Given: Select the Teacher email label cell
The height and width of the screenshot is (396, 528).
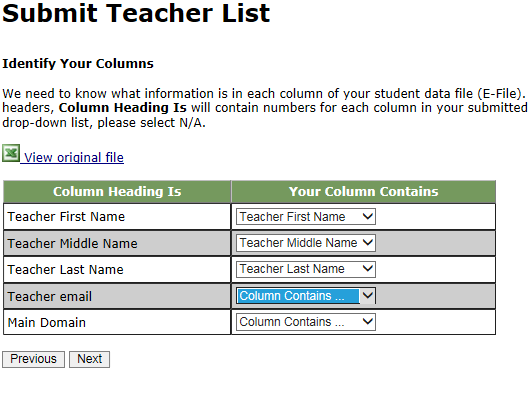Looking at the screenshot, I should [x=117, y=296].
